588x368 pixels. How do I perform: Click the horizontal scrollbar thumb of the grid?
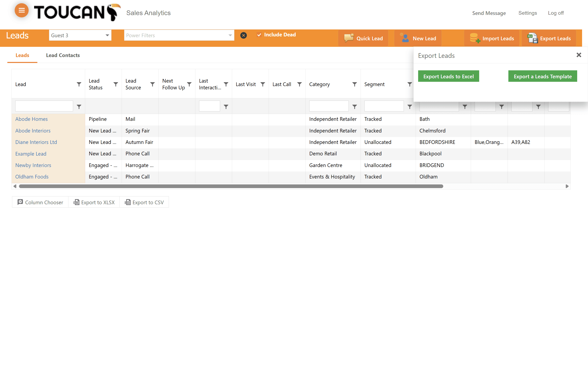click(x=231, y=186)
